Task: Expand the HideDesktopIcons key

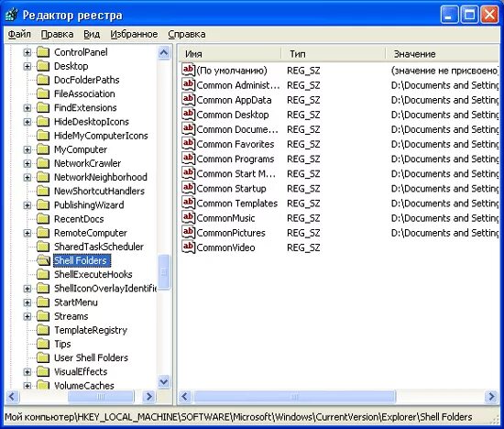Action: [27, 122]
